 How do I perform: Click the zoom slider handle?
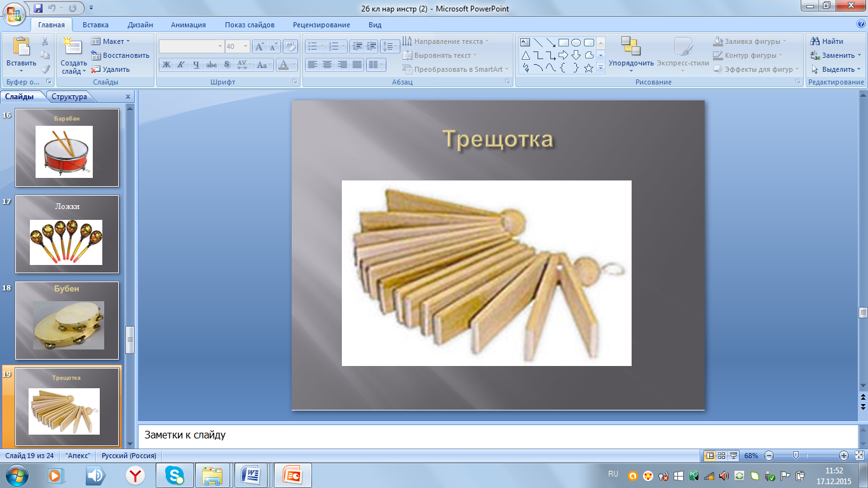tap(795, 456)
